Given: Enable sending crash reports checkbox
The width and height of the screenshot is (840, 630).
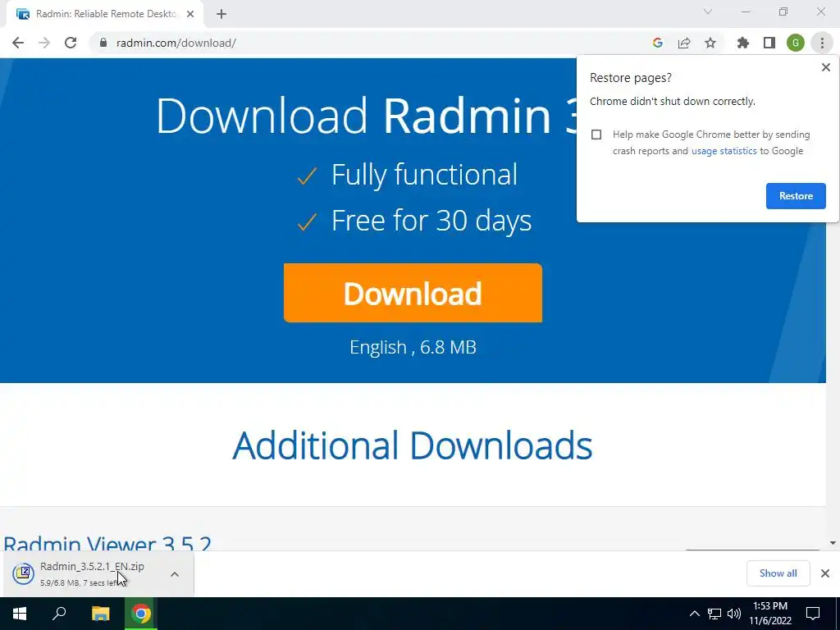Looking at the screenshot, I should pos(596,135).
